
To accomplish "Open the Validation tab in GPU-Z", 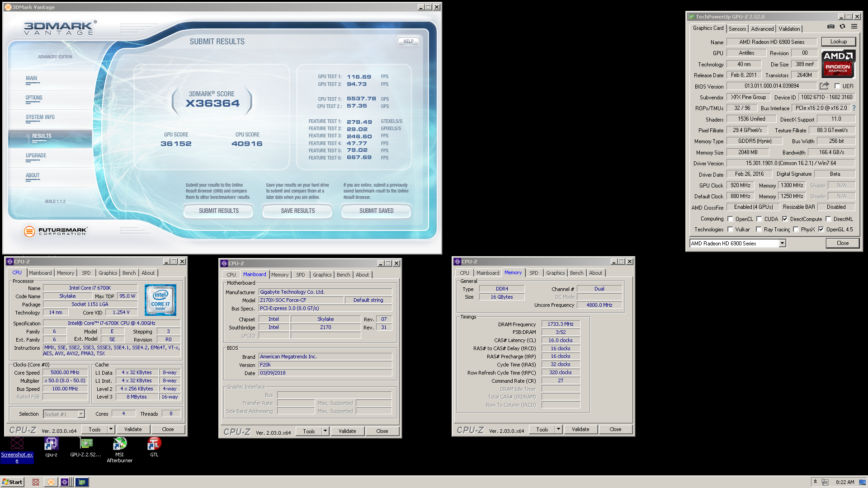I will (x=789, y=29).
